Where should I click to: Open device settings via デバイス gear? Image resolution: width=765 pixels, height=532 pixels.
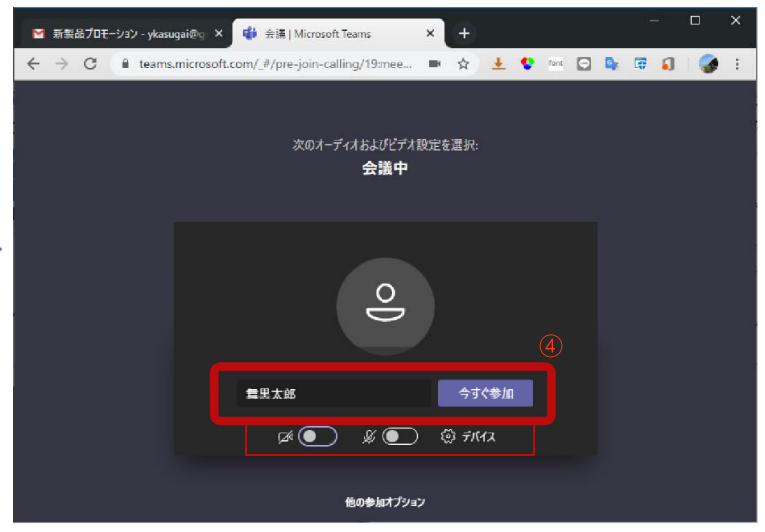click(x=468, y=437)
